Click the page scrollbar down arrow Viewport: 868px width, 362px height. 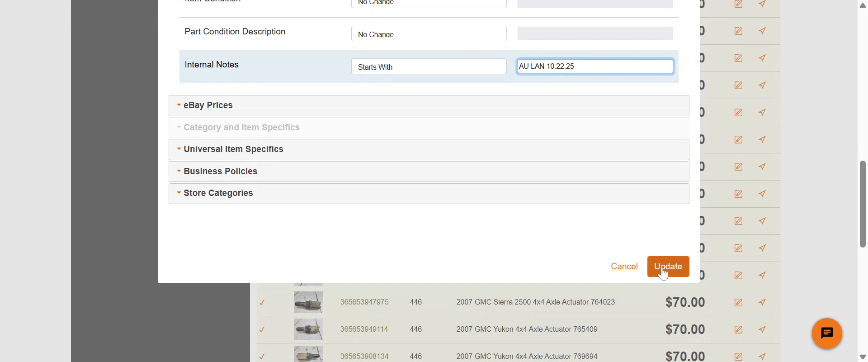[x=863, y=357]
